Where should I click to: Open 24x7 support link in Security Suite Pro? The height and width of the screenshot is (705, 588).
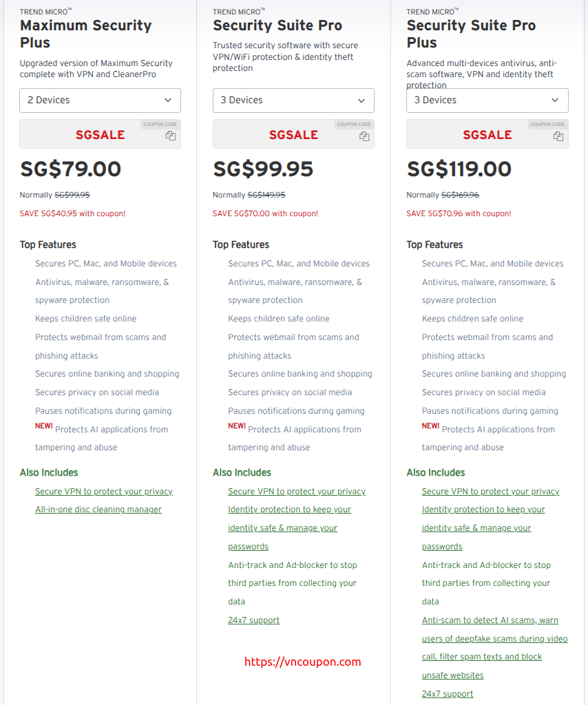253,620
